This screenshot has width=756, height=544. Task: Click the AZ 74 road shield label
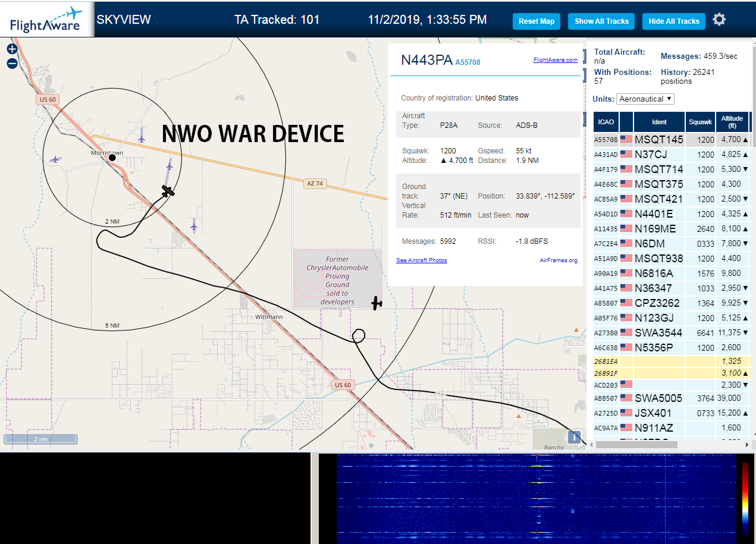coord(315,184)
